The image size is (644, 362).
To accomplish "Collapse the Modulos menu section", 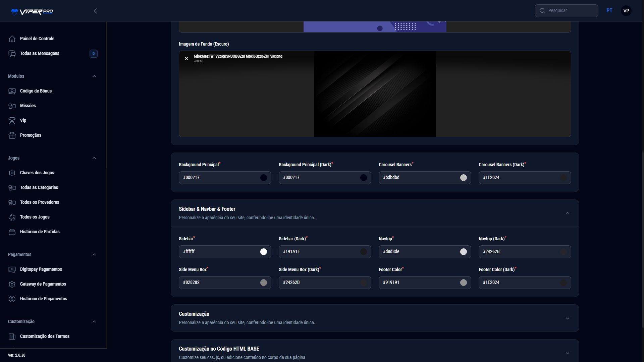I will coord(94,76).
